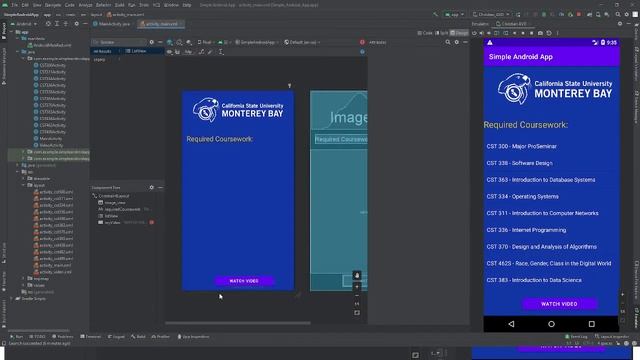
Task: Click the emulator power button icon
Action: [x=474, y=33]
